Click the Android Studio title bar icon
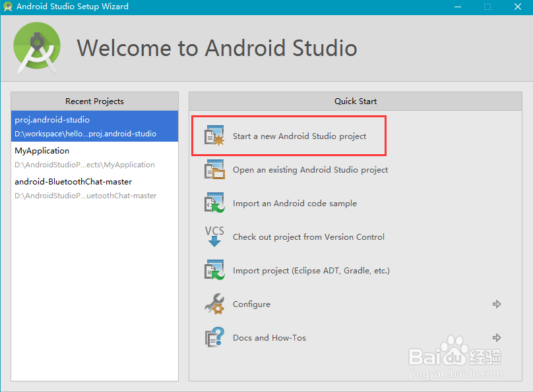Image resolution: width=533 pixels, height=392 pixels. click(x=7, y=7)
